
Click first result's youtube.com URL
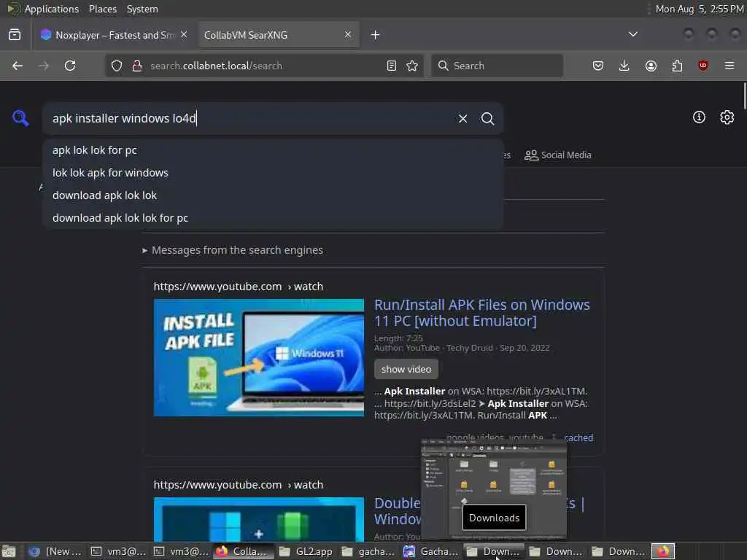[239, 287]
